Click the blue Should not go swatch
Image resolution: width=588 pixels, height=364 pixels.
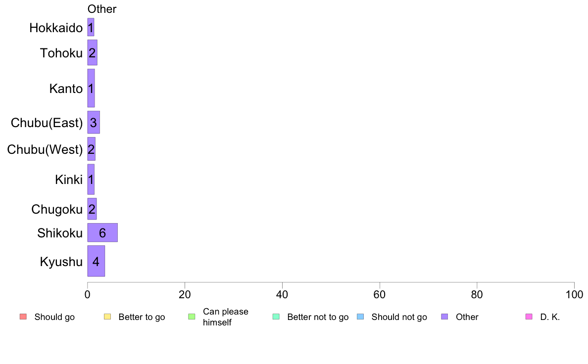point(360,317)
